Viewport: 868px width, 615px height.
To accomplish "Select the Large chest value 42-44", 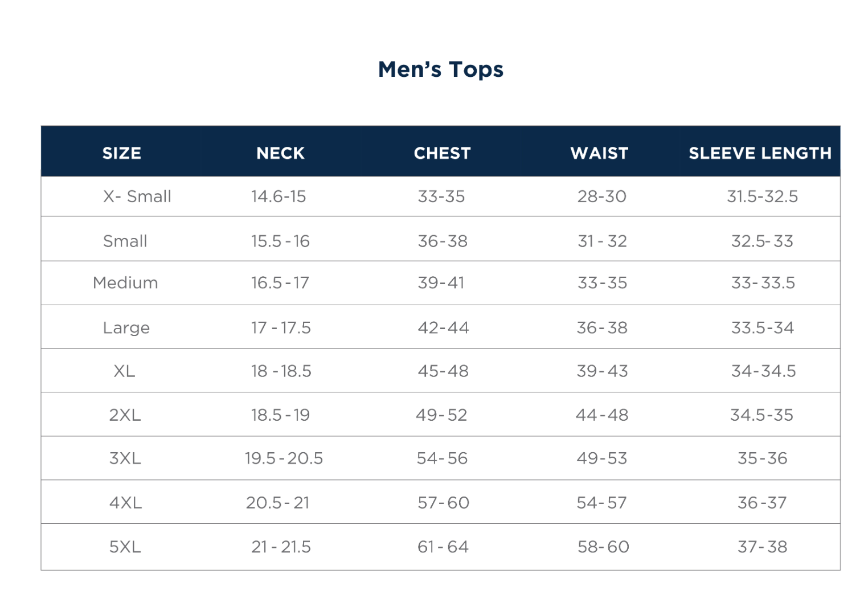I will click(x=443, y=328).
